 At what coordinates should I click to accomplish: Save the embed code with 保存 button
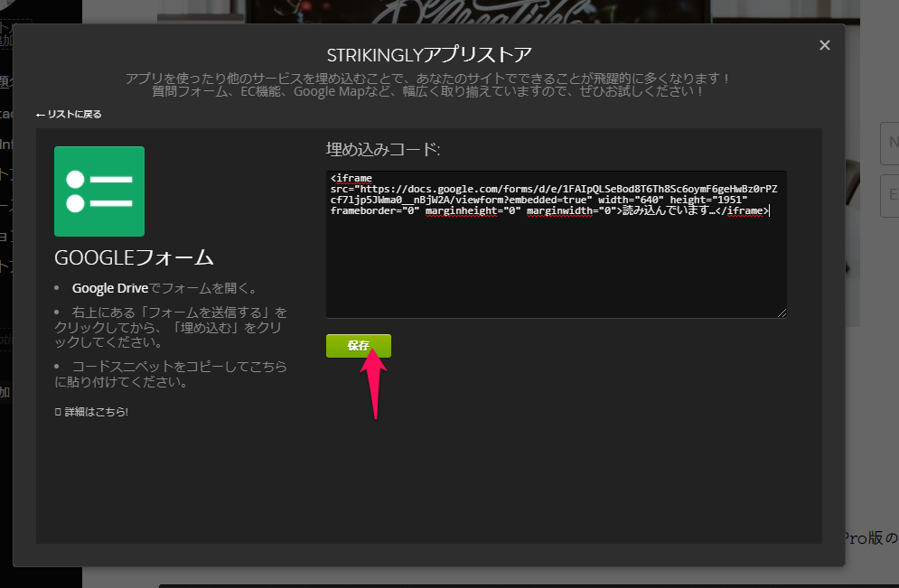[x=359, y=346]
